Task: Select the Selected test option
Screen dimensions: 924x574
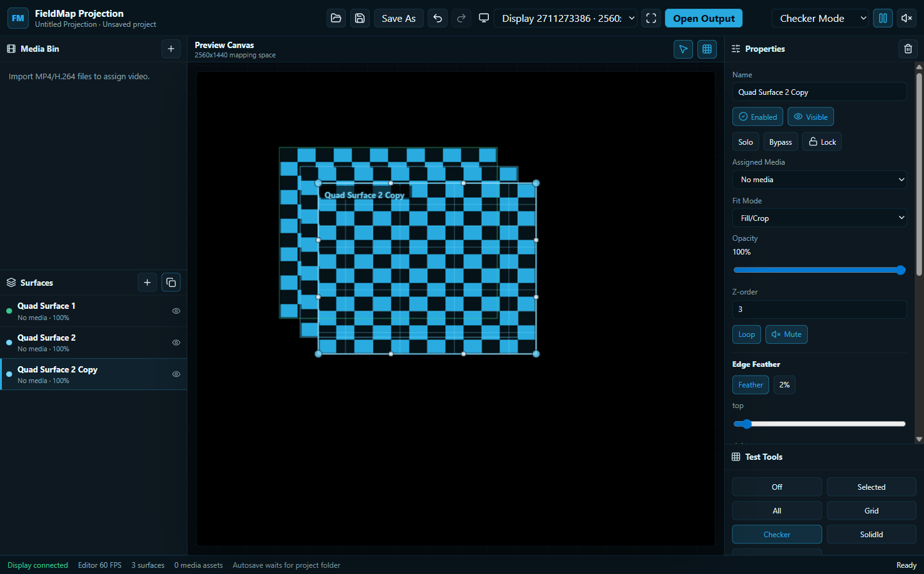Action: click(x=872, y=487)
